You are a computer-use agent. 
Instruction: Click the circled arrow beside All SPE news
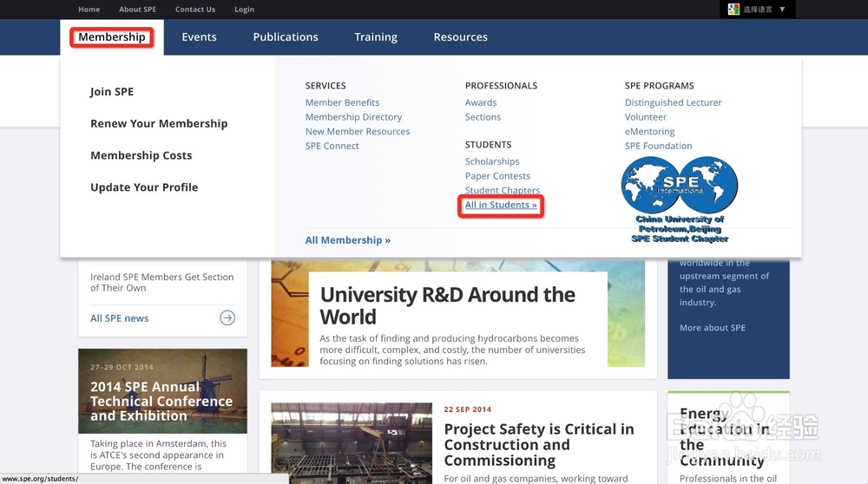coord(227,317)
